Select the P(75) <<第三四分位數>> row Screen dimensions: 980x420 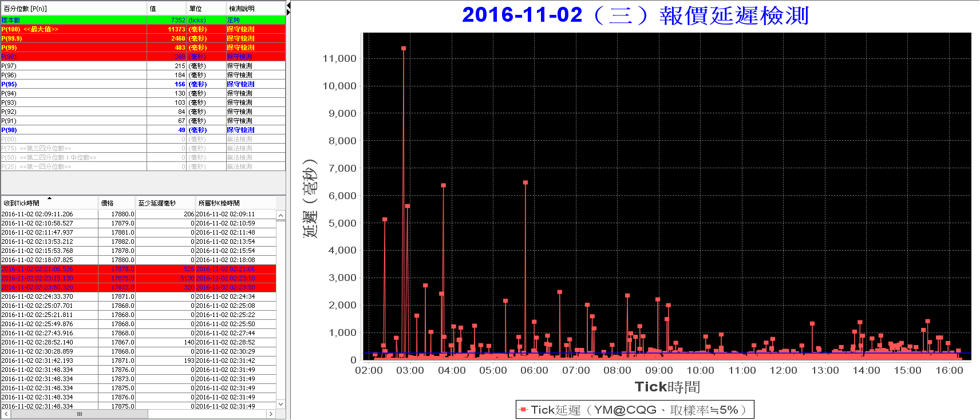pyautogui.click(x=143, y=148)
